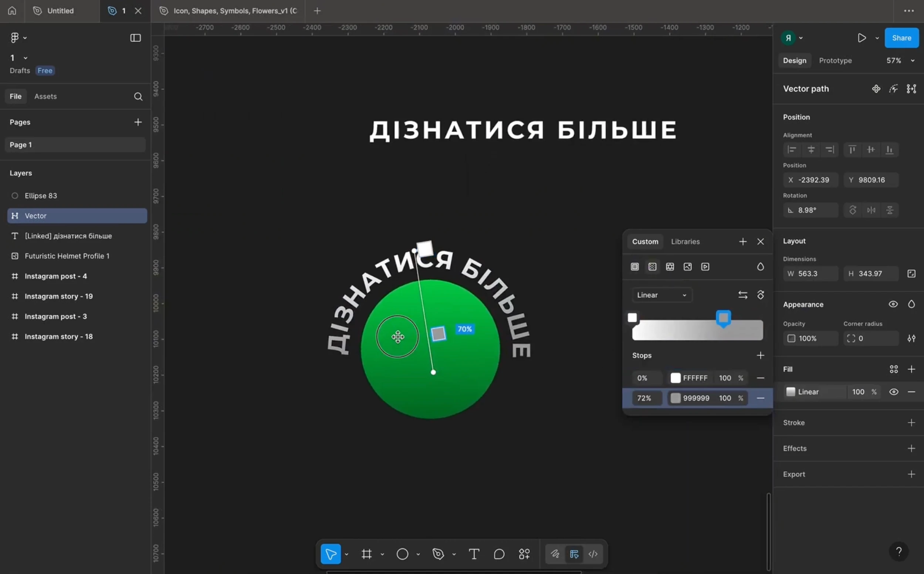Switch to Draw mode icon
This screenshot has width=924, height=574.
(x=555, y=554)
